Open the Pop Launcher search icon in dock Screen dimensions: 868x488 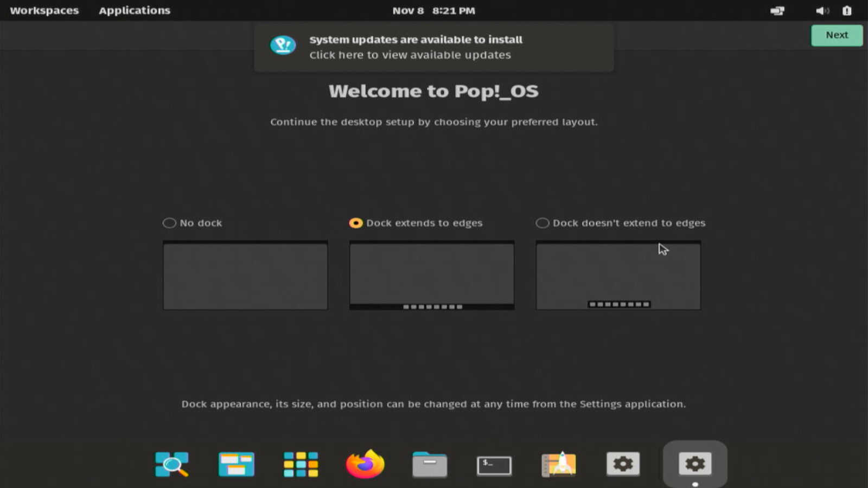[172, 464]
